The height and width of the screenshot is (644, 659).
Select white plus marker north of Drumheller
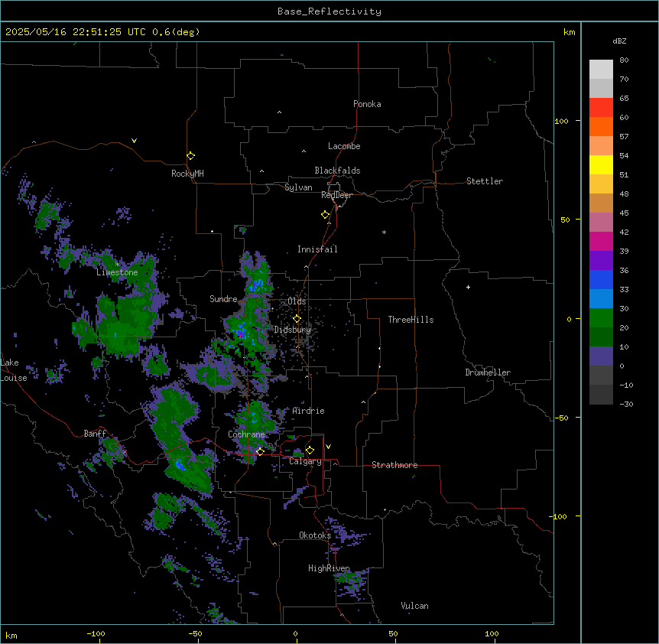pyautogui.click(x=468, y=287)
